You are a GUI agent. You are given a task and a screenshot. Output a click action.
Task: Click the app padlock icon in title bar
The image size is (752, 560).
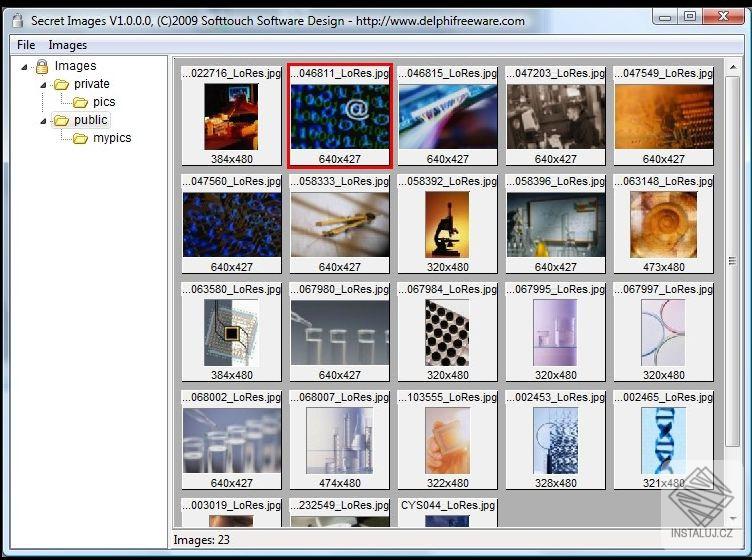tap(16, 19)
